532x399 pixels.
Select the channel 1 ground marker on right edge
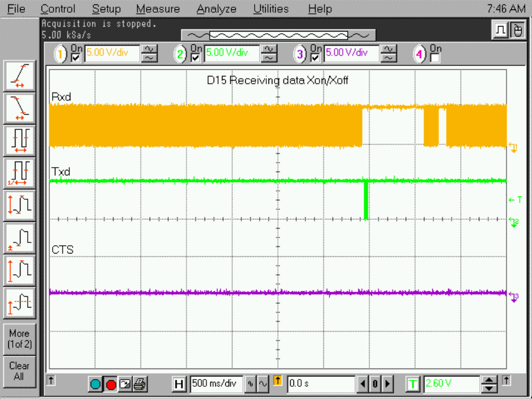point(513,148)
